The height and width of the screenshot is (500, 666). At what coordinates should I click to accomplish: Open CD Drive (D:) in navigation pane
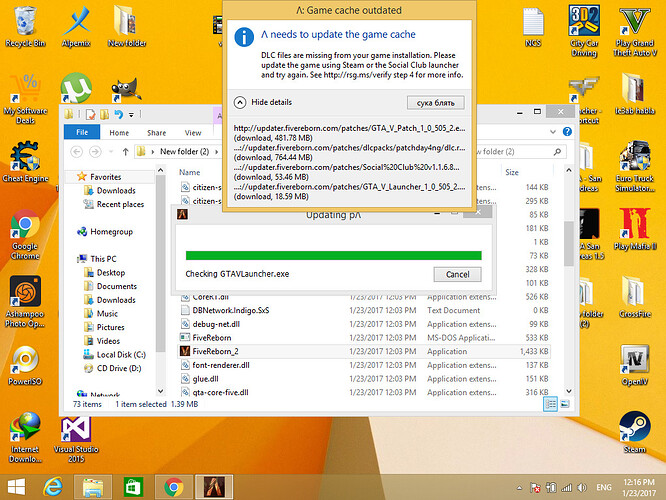tap(119, 368)
